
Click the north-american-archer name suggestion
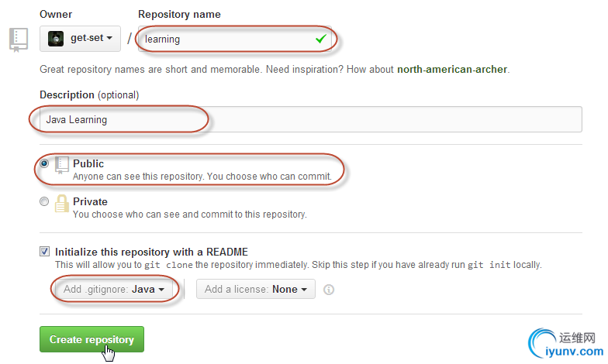pyautogui.click(x=452, y=69)
